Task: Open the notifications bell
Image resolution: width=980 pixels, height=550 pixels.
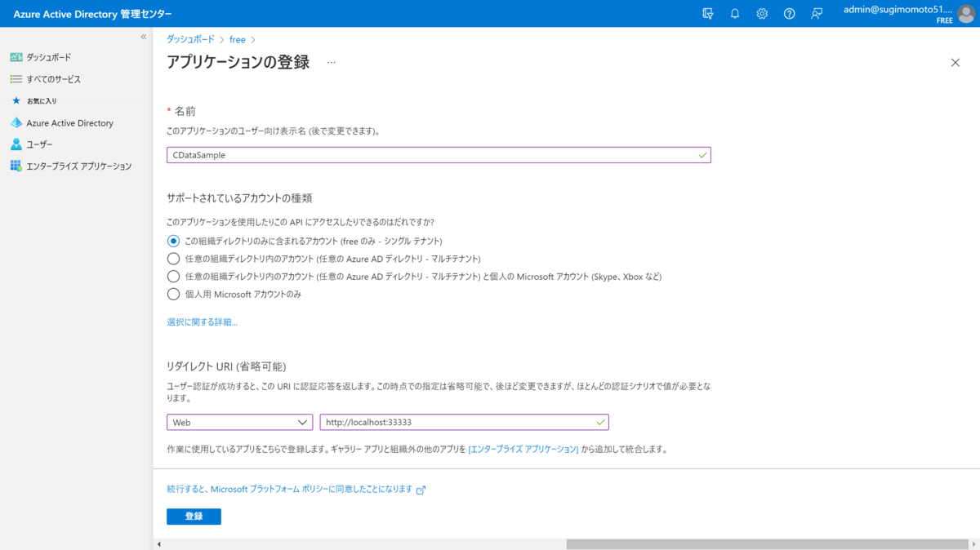Action: (735, 13)
